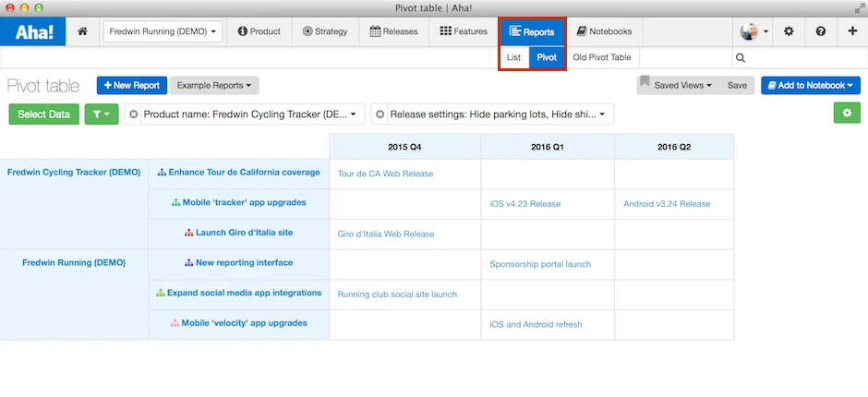Open Mobile 'velocity' app upgrades initiative
The height and width of the screenshot is (397, 868).
(x=244, y=323)
